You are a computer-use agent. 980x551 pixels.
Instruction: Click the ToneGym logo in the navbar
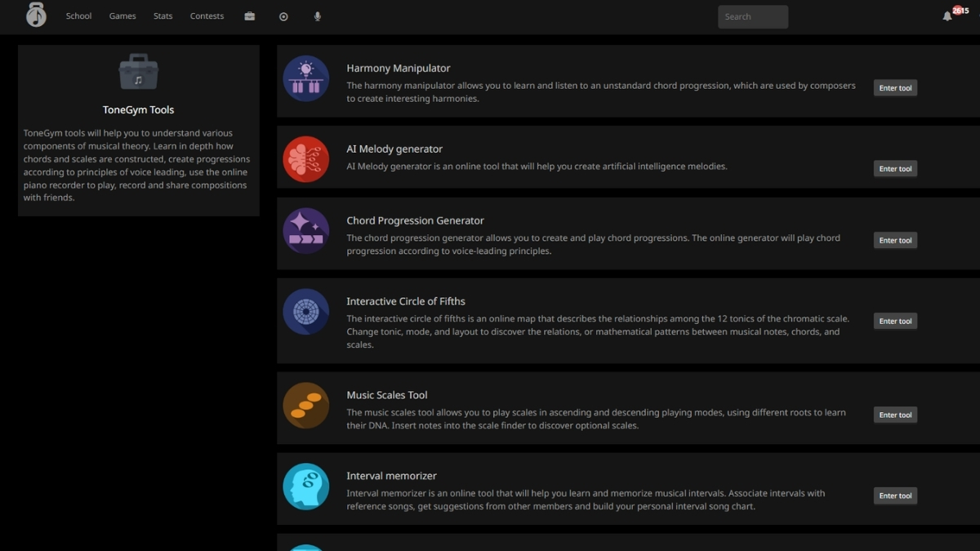[36, 16]
